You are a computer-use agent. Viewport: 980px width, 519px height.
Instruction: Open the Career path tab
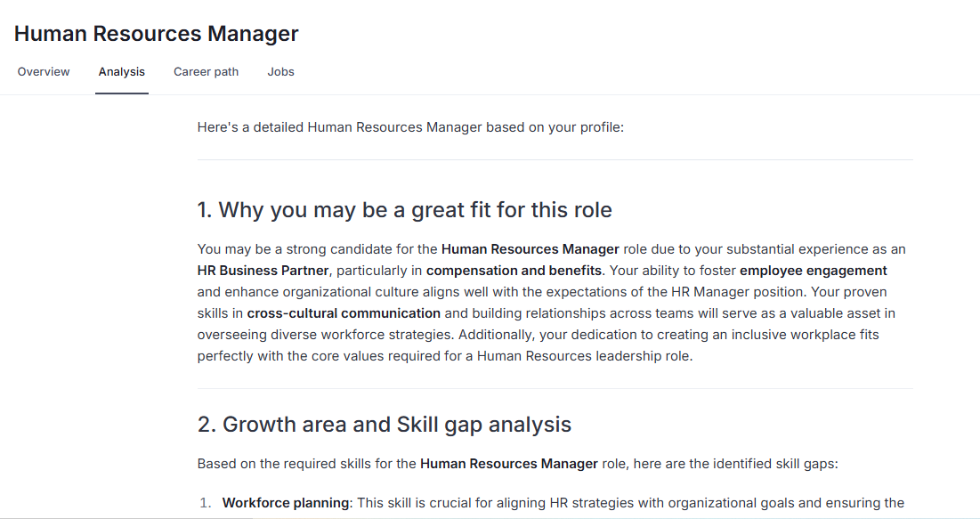click(206, 72)
